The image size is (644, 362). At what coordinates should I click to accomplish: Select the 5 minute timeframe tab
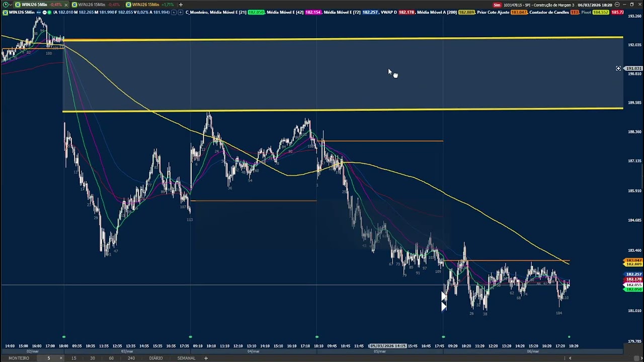coord(49,358)
